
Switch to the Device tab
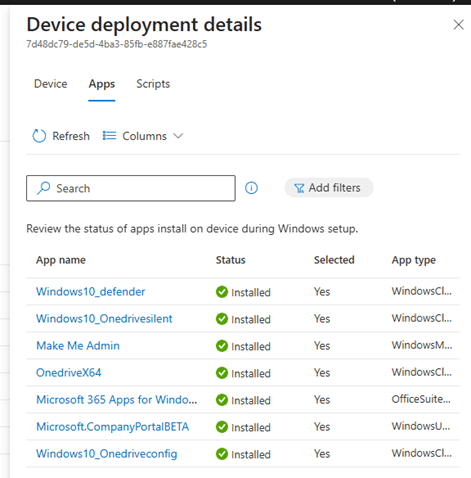tap(51, 84)
